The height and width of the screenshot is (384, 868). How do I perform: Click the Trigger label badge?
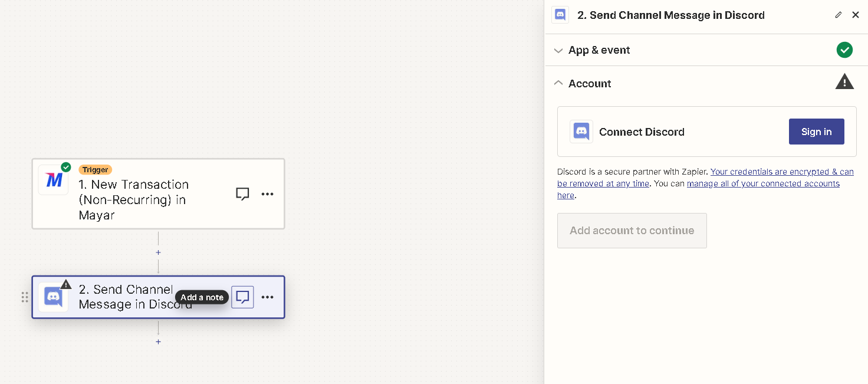[x=95, y=170]
